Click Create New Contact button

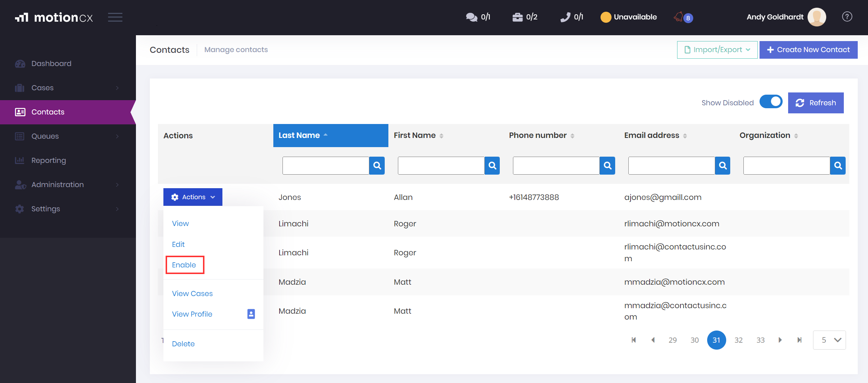pos(808,50)
